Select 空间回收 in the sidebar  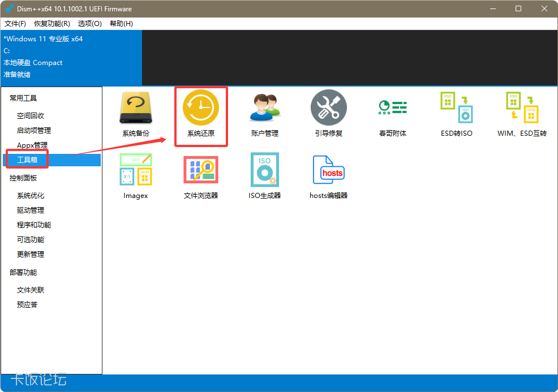pos(31,115)
